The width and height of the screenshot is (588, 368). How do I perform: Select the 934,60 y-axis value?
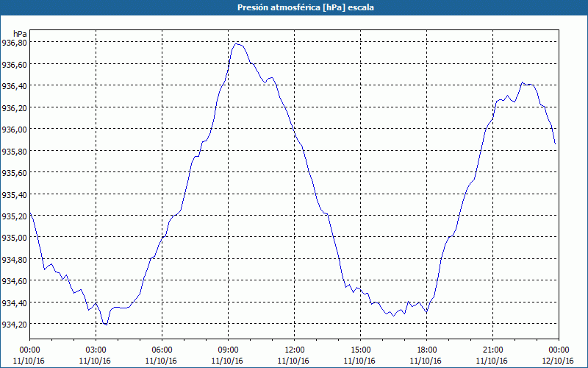(14, 281)
